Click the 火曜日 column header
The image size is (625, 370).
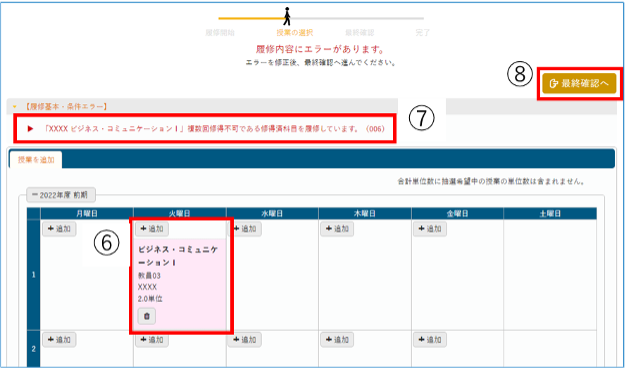pyautogui.click(x=180, y=214)
